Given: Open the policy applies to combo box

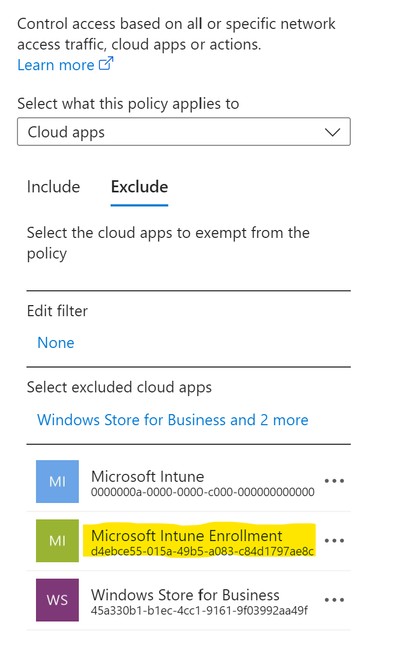Looking at the screenshot, I should click(x=184, y=132).
